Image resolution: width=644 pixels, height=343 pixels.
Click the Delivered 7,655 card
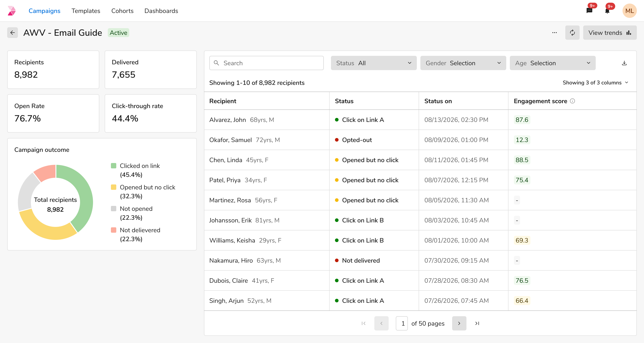pyautogui.click(x=150, y=70)
